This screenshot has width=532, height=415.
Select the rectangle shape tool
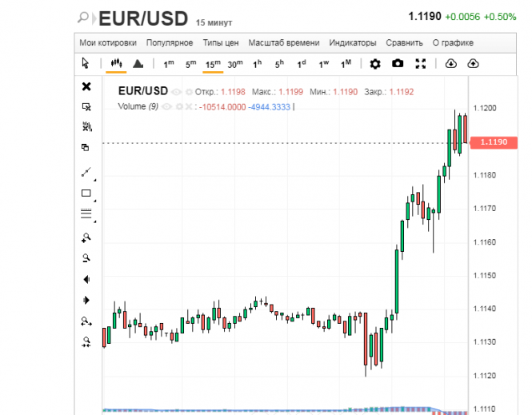tap(86, 193)
